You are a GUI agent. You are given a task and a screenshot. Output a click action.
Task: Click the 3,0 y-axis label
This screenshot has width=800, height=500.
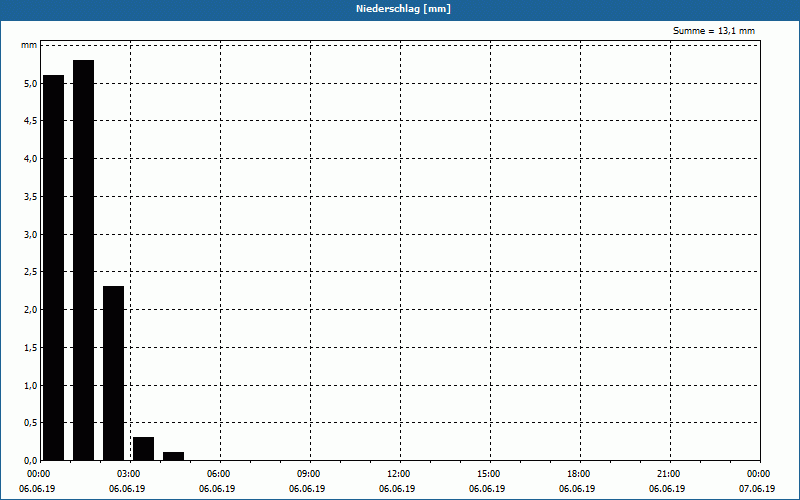click(x=31, y=234)
